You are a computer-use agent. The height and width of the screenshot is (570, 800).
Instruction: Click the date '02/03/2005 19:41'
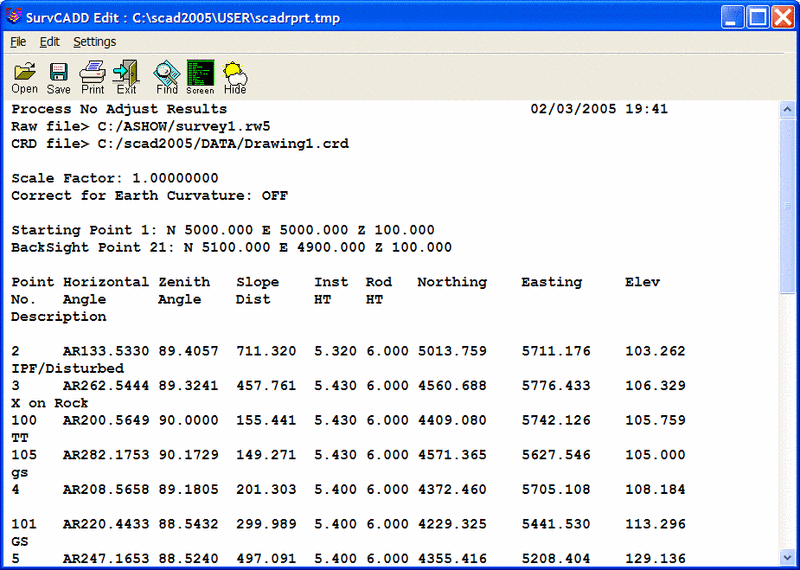[x=599, y=109]
